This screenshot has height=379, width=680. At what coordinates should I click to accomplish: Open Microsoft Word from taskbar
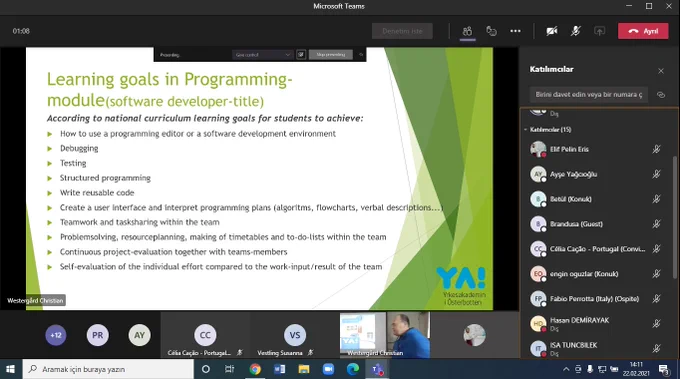coord(279,369)
